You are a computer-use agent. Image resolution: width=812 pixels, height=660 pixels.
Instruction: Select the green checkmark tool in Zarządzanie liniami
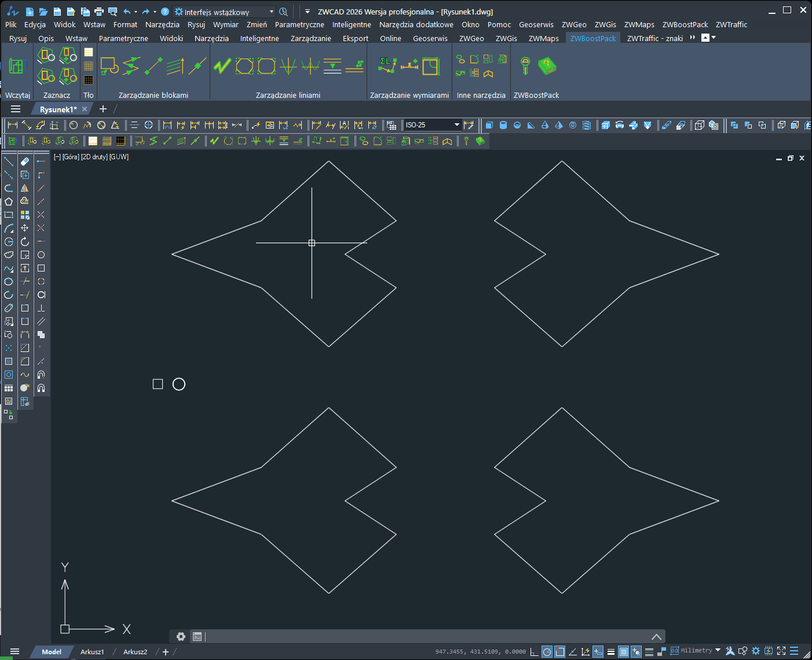tap(222, 65)
